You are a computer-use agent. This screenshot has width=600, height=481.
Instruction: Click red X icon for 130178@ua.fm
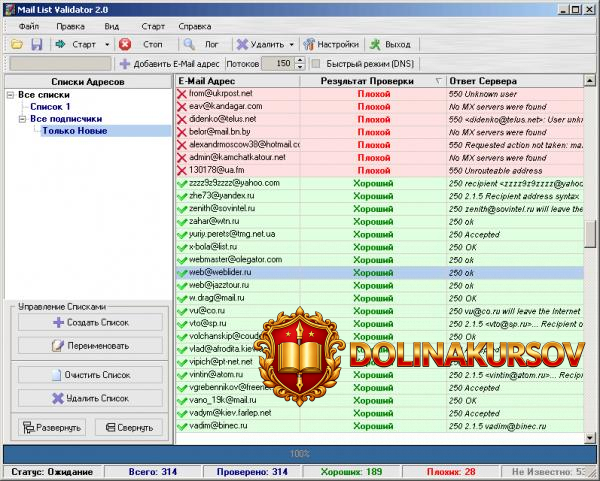click(x=182, y=171)
